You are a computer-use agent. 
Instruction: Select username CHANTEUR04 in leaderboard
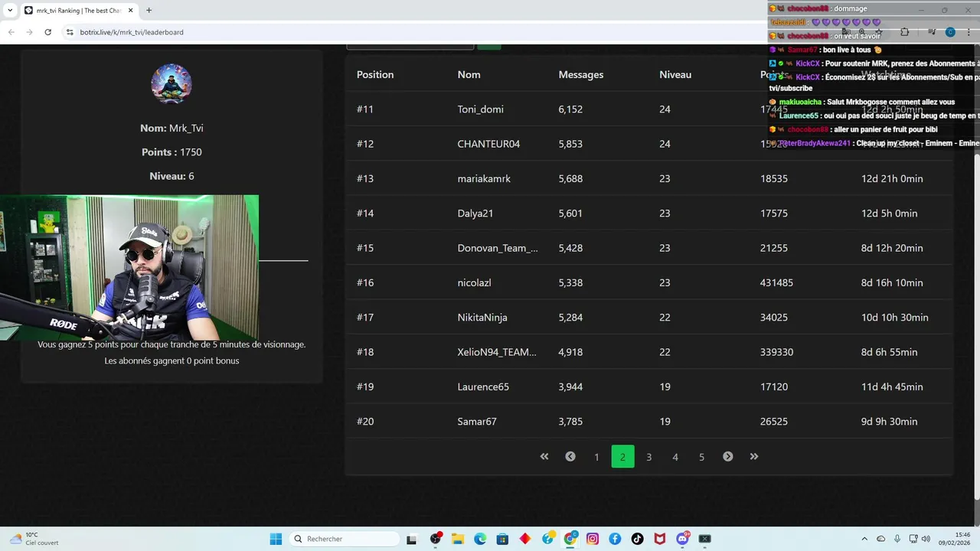[x=488, y=144]
